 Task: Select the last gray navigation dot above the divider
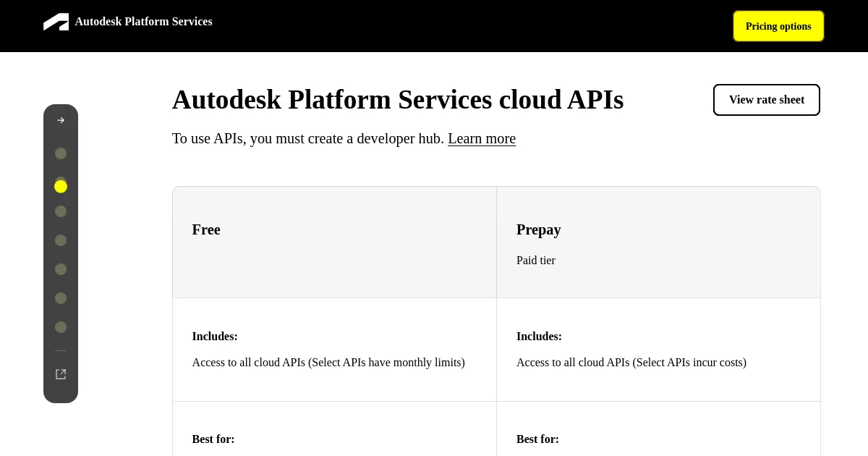[x=61, y=327]
